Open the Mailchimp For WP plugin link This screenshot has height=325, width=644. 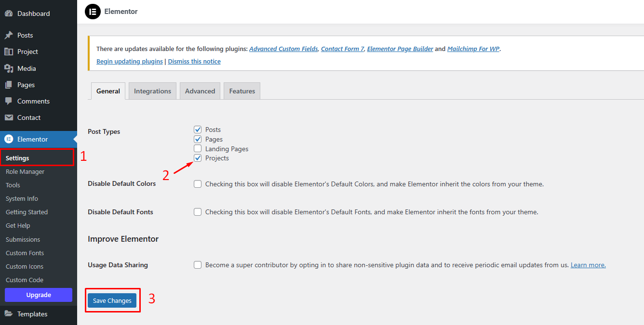473,49
